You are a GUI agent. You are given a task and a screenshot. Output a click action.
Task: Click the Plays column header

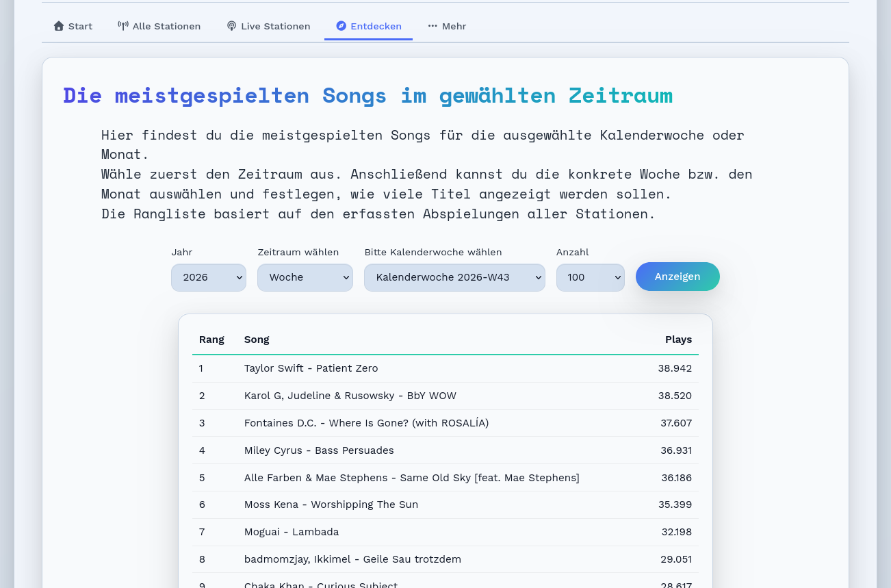(x=678, y=340)
